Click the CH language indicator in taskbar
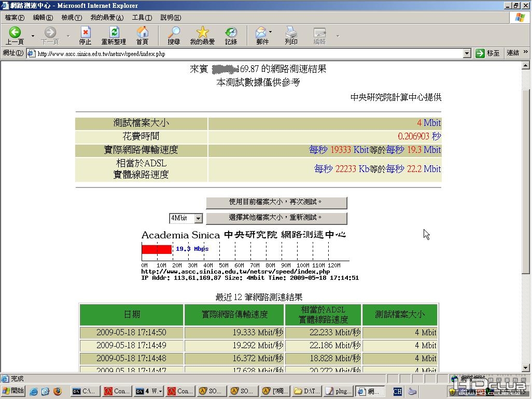This screenshot has width=532, height=399. coord(397,392)
